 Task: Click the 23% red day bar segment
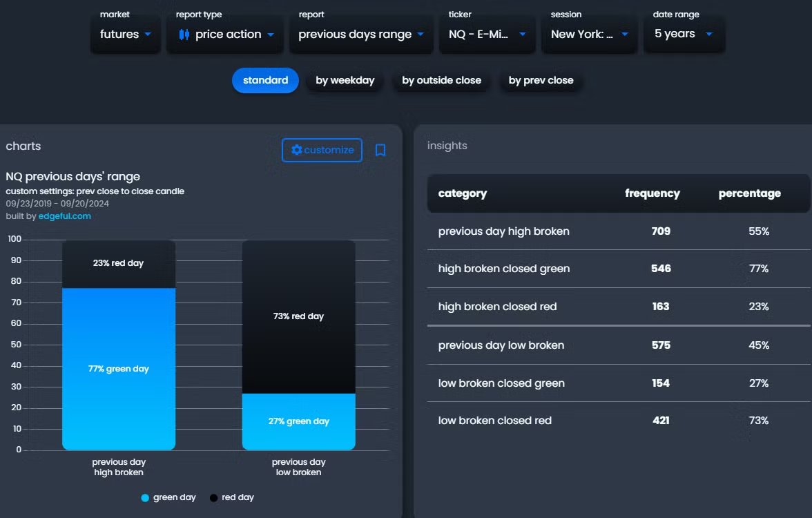119,264
